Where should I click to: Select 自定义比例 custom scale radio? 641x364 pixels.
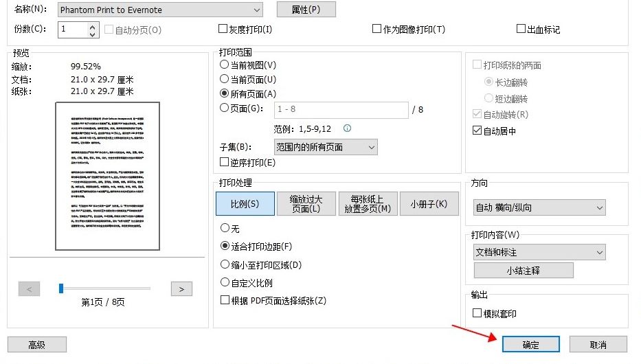(x=225, y=282)
